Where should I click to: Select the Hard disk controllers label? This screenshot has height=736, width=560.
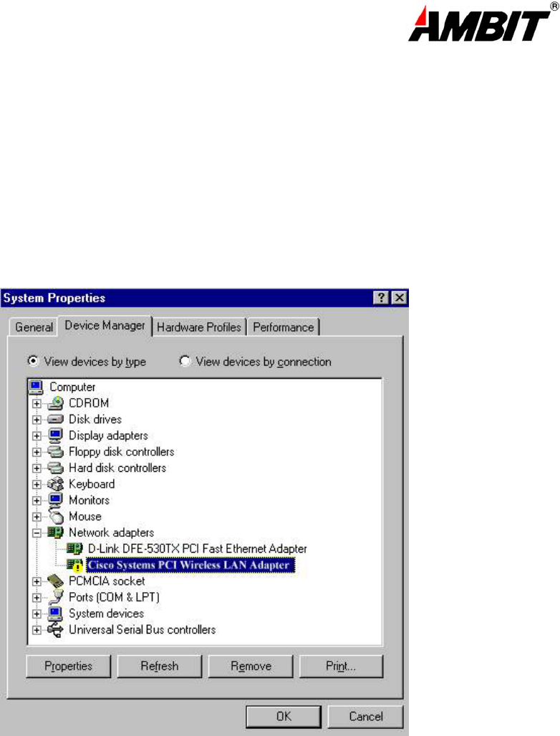[117, 468]
